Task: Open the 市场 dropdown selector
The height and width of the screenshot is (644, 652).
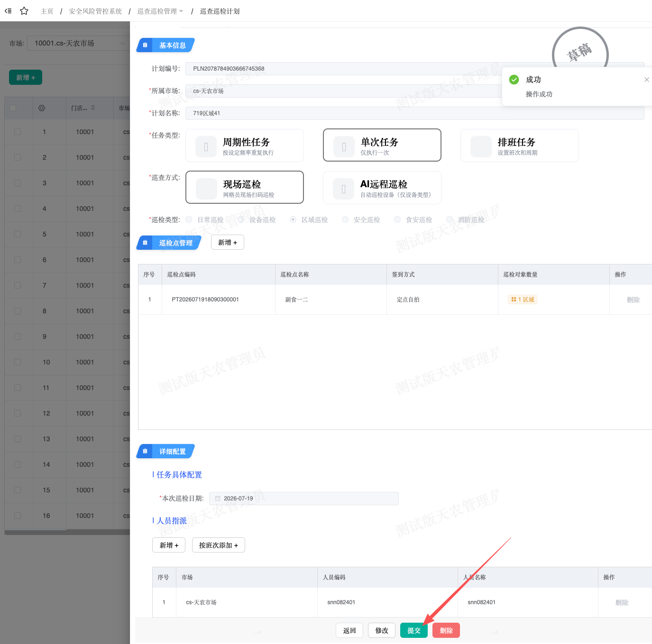Action: (x=78, y=43)
